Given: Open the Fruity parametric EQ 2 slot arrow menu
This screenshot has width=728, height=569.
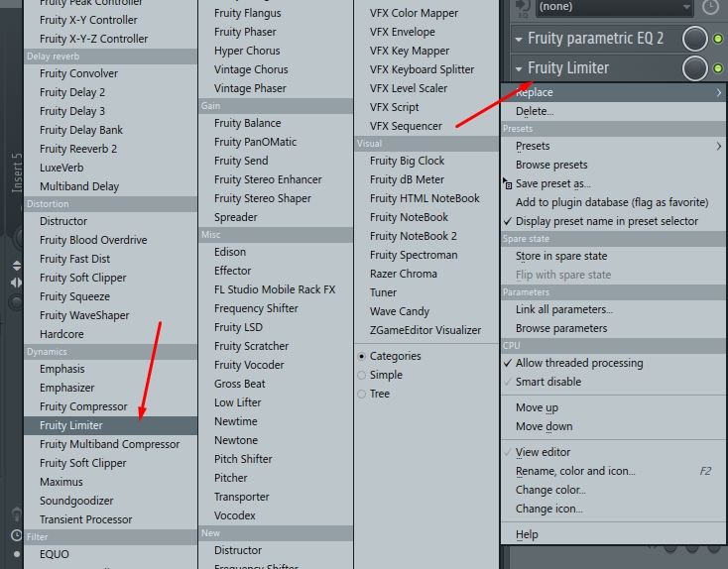Looking at the screenshot, I should (519, 39).
